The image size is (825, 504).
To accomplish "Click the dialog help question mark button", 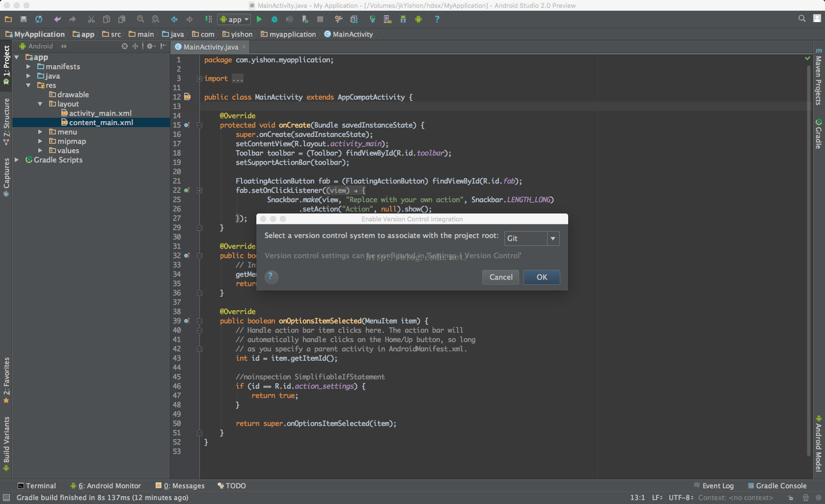I will (271, 277).
